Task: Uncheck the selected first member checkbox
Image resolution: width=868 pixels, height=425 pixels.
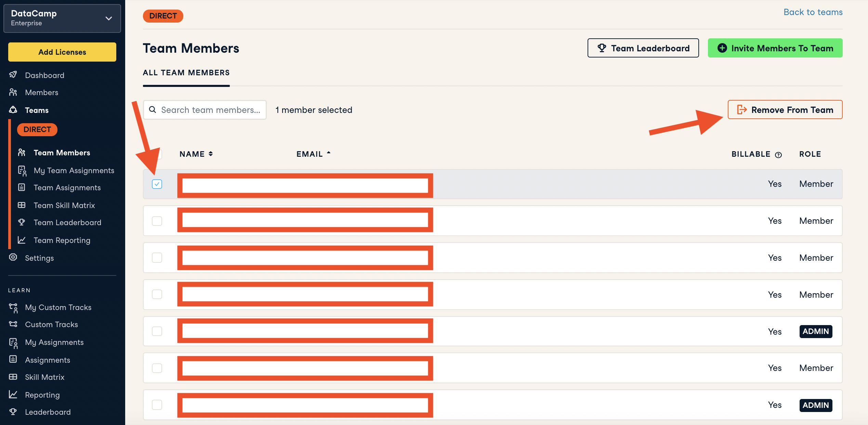Action: [157, 184]
